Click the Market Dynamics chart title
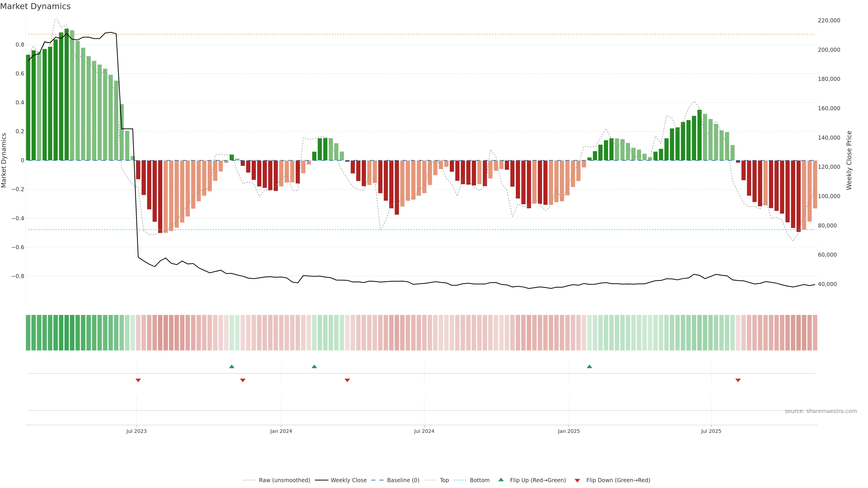Screen dimensions: 868x488 35,6
